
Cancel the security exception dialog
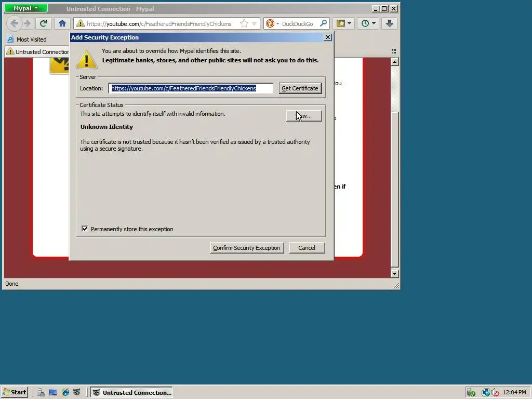pos(307,248)
